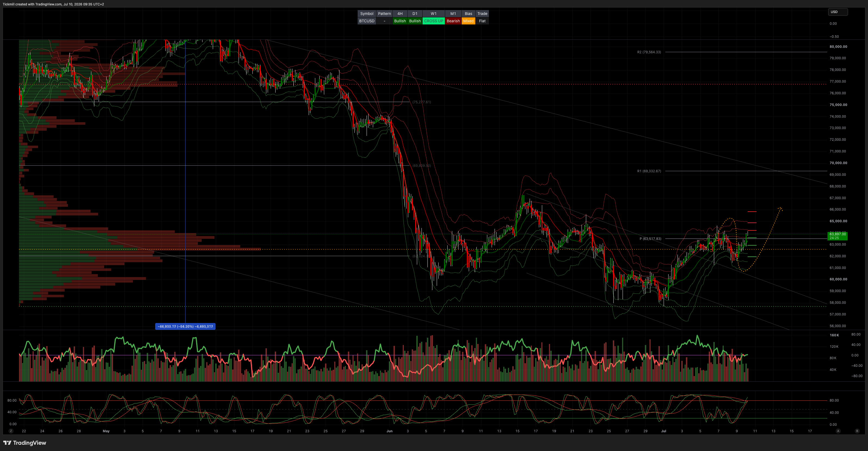The image size is (868, 451).
Task: Click the red Bearish M1 cell
Action: click(453, 21)
